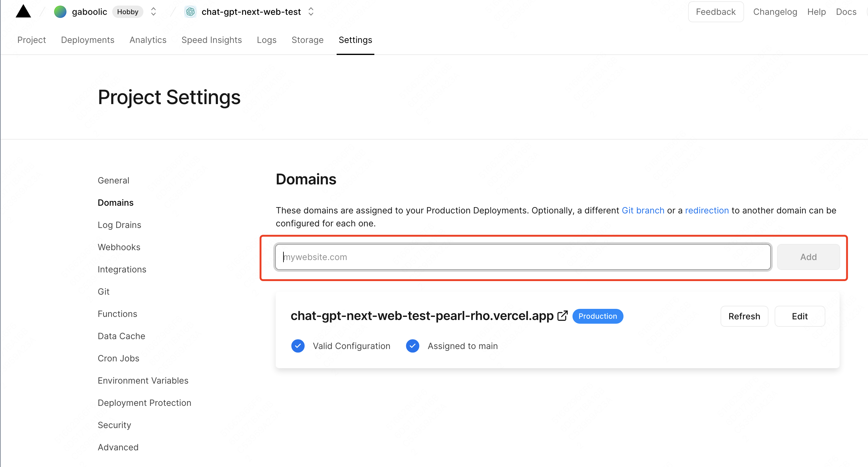Click Assigned to main blue checkmark icon
Screen dimensions: 868x467
click(412, 346)
